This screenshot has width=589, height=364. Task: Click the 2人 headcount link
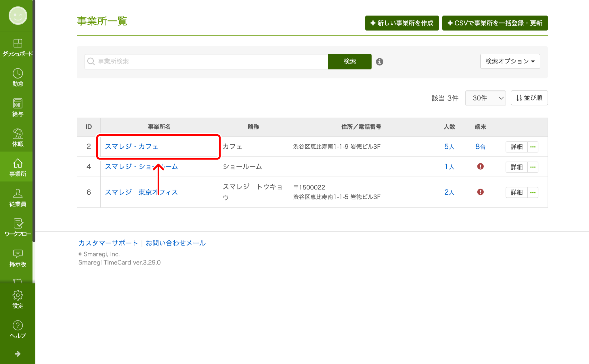coord(449,192)
